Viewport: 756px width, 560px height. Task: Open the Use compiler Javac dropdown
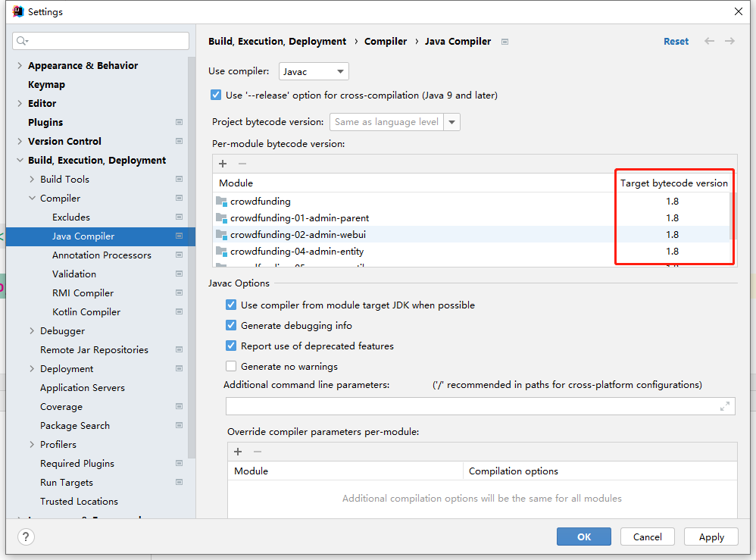pyautogui.click(x=314, y=71)
